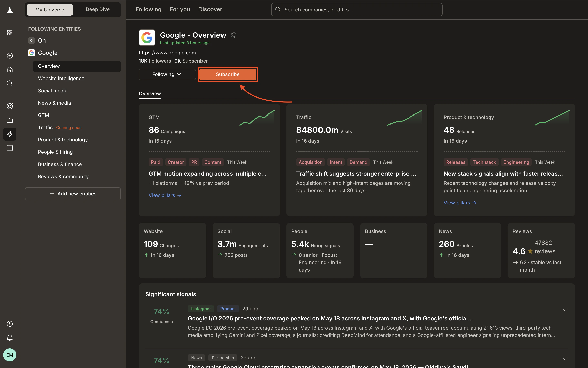This screenshot has height=368, width=588.
Task: Open search via sidebar magnifier icon
Action: [x=10, y=83]
